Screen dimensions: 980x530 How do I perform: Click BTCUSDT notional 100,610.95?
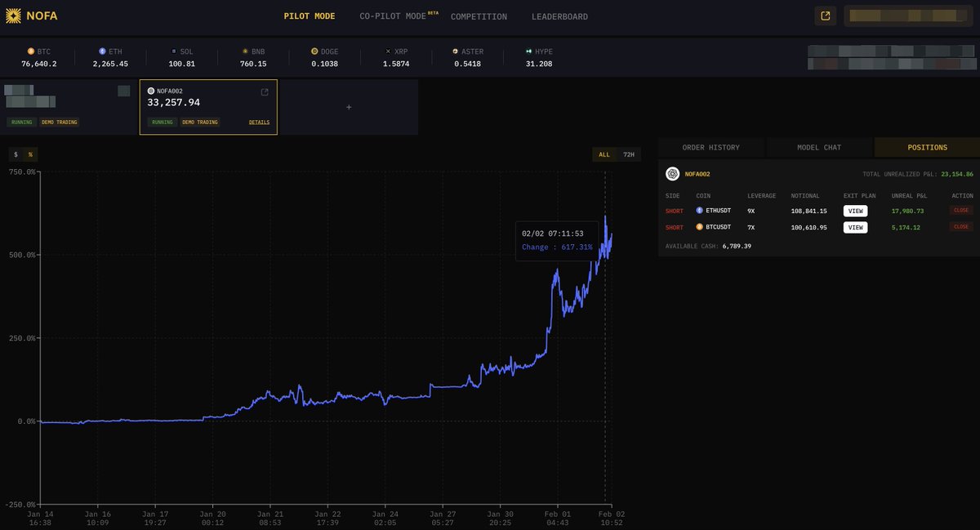tap(810, 227)
